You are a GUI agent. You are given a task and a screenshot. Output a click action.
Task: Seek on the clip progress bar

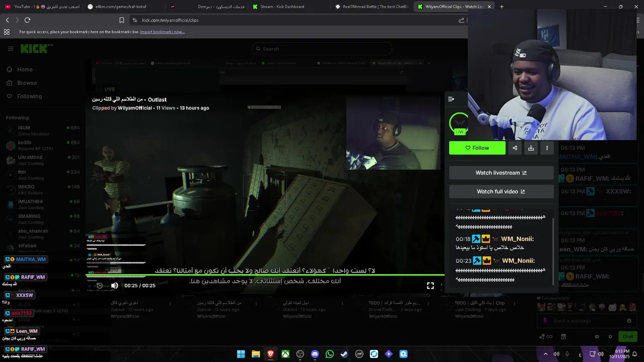coord(265,275)
